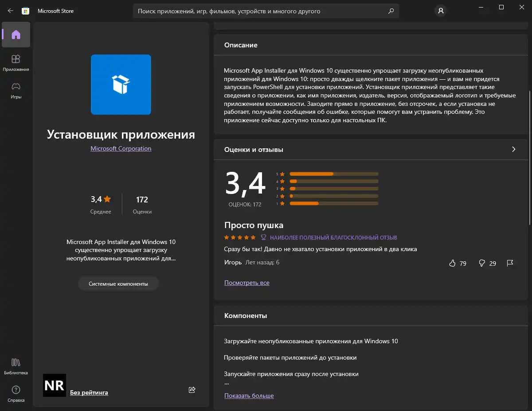Screen dimensions: 532x411
Task: Click the Просто пушка review title
Action: (x=254, y=225)
